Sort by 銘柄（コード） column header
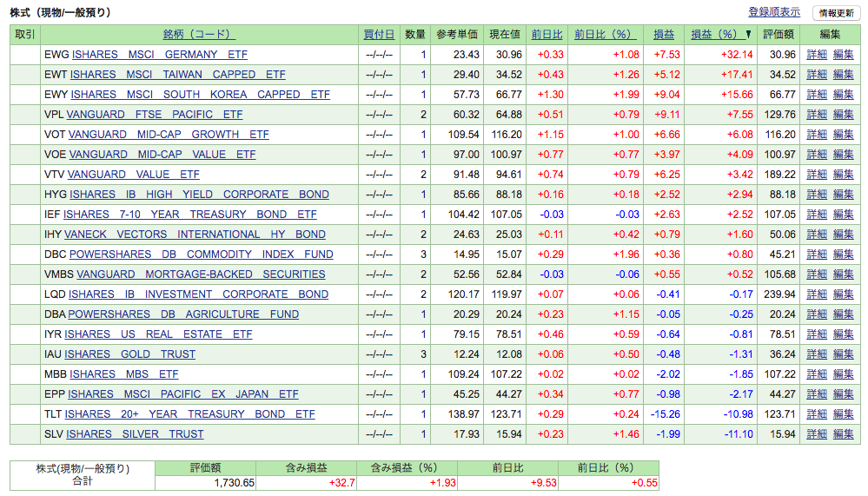This screenshot has height=496, width=868. coord(199,35)
